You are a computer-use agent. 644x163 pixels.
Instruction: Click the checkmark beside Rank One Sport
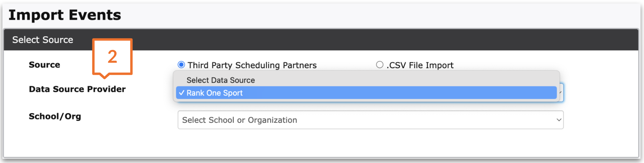(x=182, y=93)
